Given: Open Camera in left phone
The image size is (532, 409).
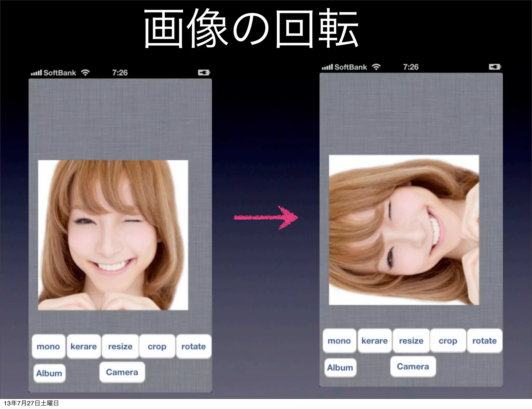Looking at the screenshot, I should [122, 372].
